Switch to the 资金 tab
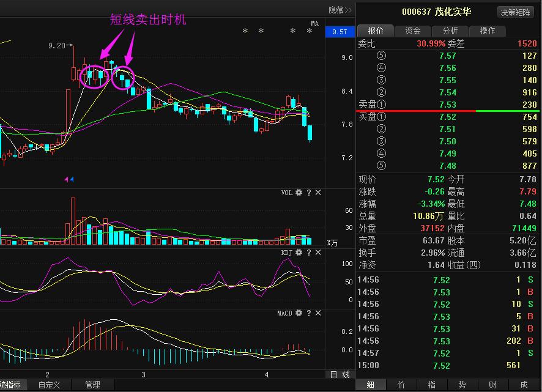This screenshot has height=392, width=542. coord(413,31)
